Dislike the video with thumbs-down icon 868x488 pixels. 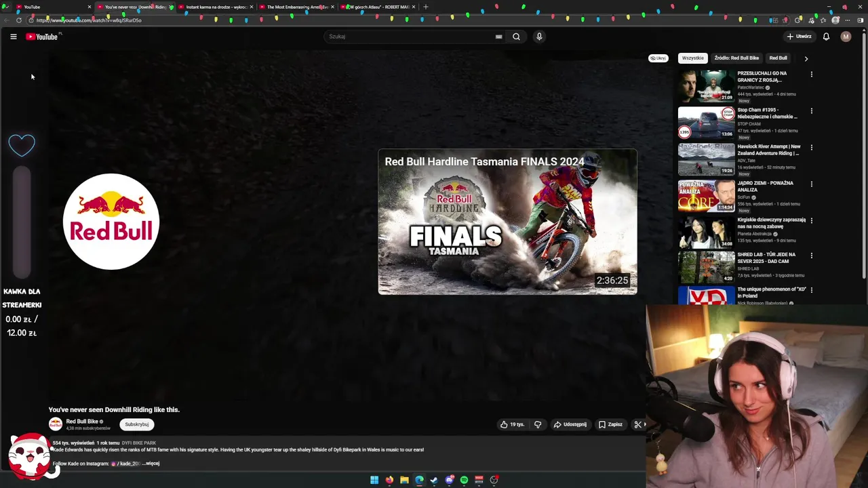(x=538, y=424)
